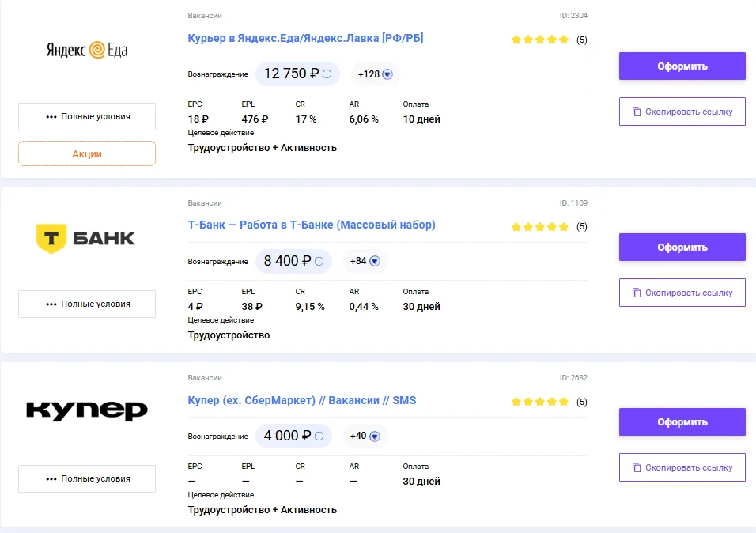
Task: Copy link for the Купер offer
Action: point(682,467)
